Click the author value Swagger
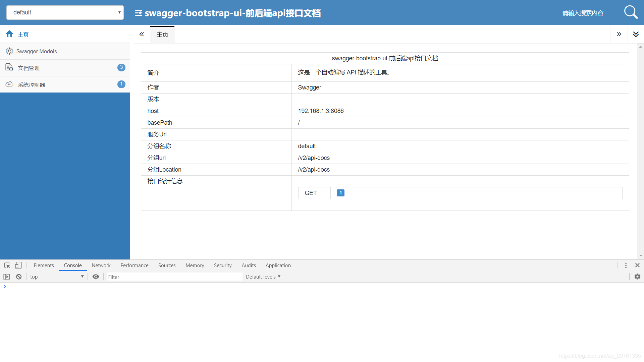Image resolution: width=644 pixels, height=362 pixels. coord(309,87)
